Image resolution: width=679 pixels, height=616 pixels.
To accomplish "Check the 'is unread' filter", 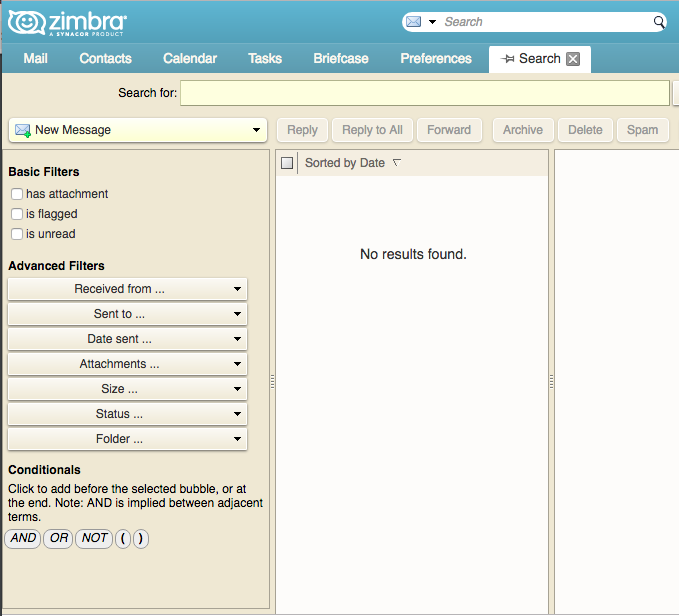I will pyautogui.click(x=17, y=234).
